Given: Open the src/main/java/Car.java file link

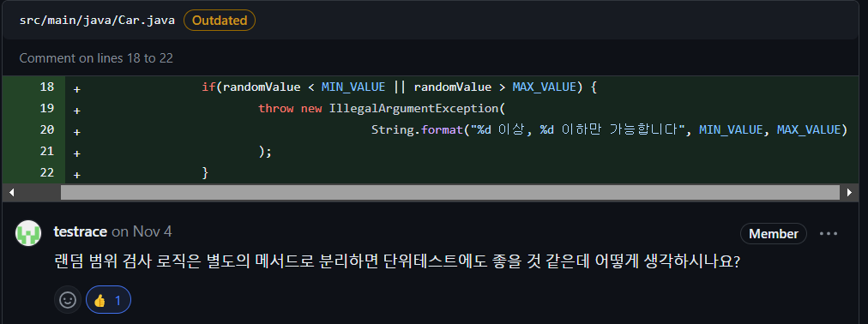Looking at the screenshot, I should coord(98,21).
